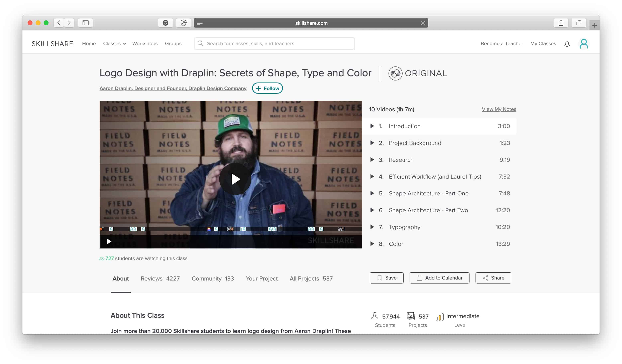Focus the class search field
Image resolution: width=622 pixels, height=364 pixels.
click(x=274, y=44)
